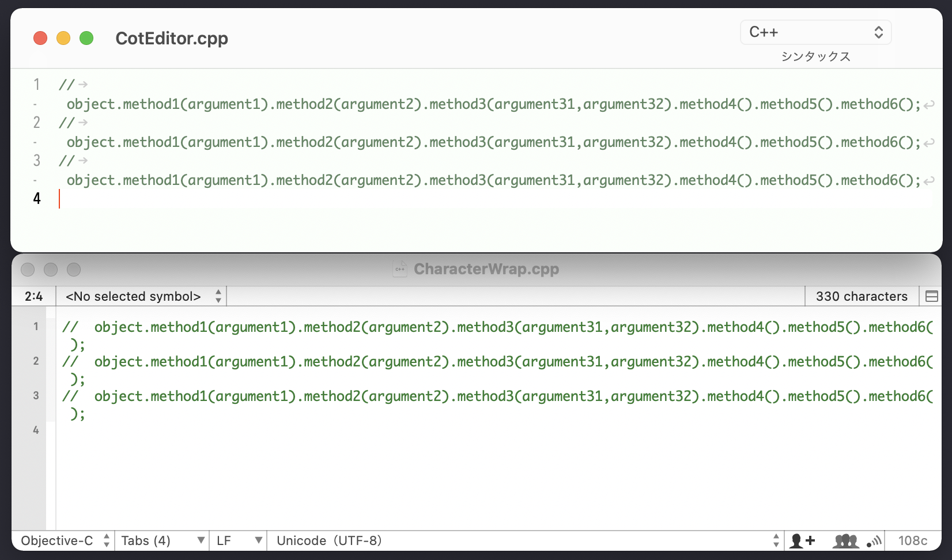Click the gray minimize button of CharacterWrap window
The image size is (952, 560).
pos(51,270)
